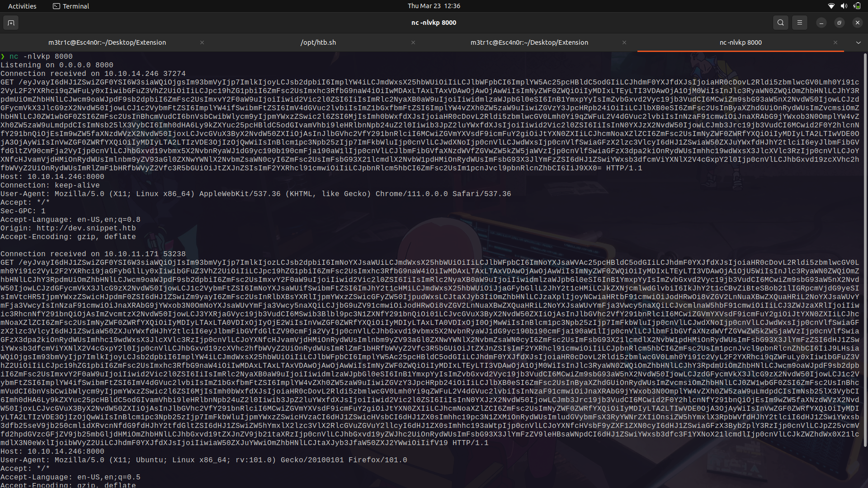Click the volume icon in the top bar

[x=844, y=6]
